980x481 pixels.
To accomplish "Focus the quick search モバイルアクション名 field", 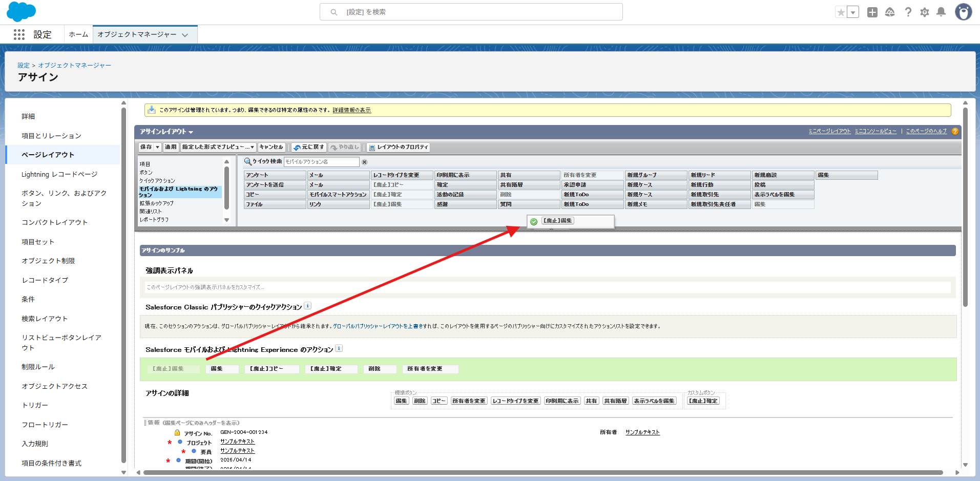I will point(322,162).
